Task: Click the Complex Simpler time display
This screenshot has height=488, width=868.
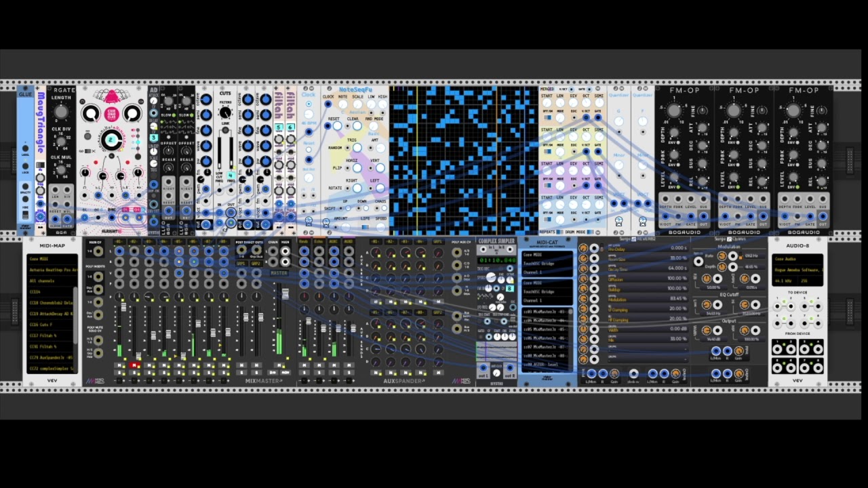Action: click(497, 260)
